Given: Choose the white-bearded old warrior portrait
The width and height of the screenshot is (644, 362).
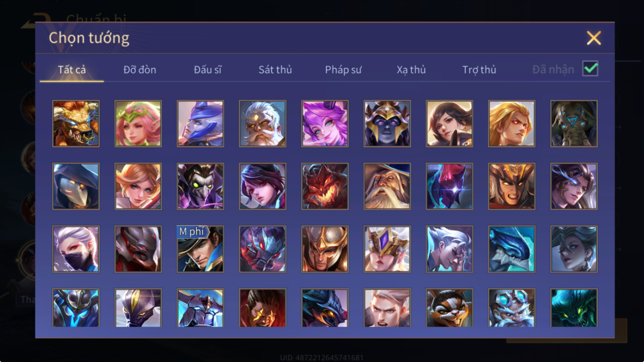Looking at the screenshot, I should pyautogui.click(x=262, y=124).
